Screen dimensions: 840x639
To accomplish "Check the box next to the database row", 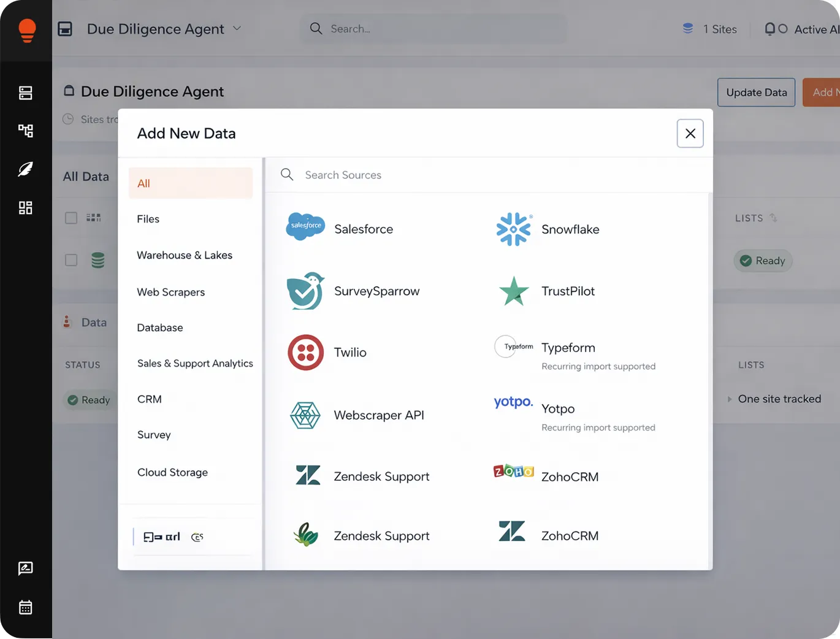I will (71, 260).
